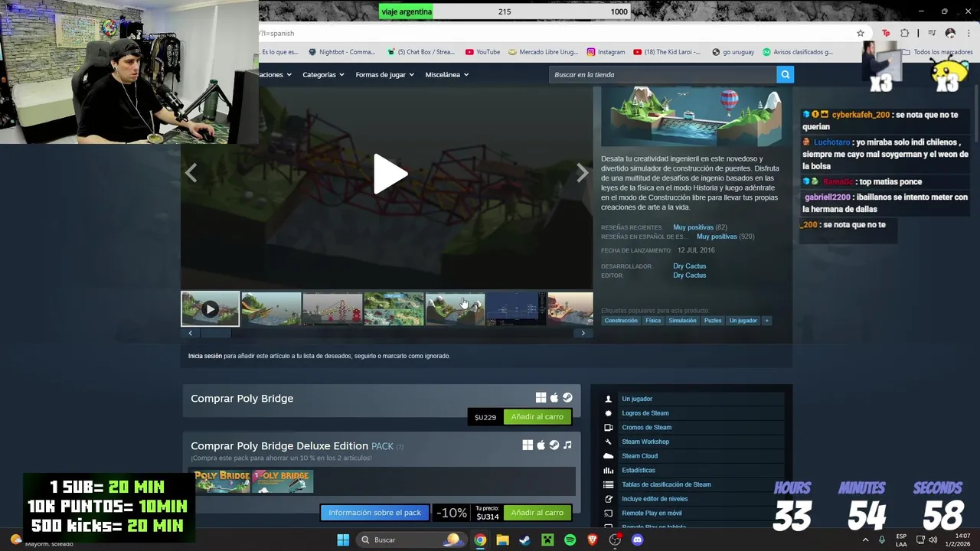Open Chrome from the taskbar
The height and width of the screenshot is (551, 980).
[480, 540]
